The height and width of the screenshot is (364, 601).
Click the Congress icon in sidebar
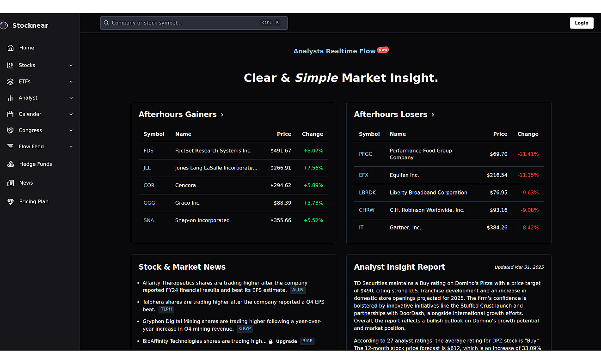click(10, 130)
